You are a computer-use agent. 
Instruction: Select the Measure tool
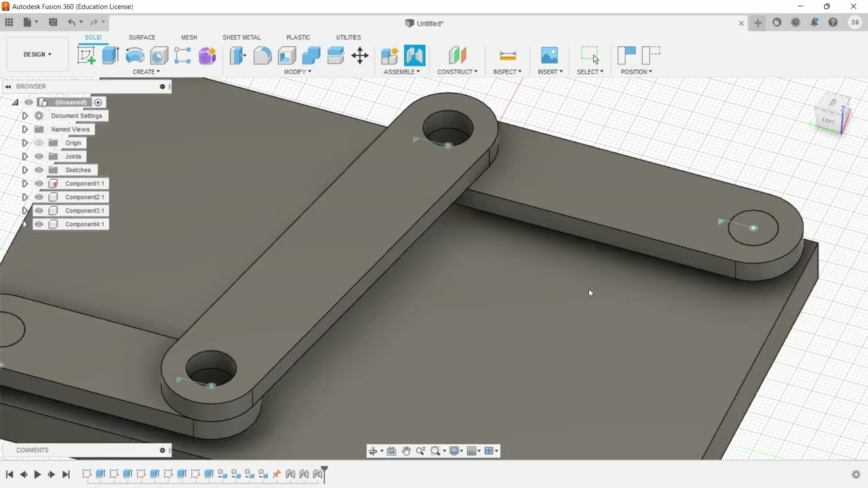click(507, 56)
